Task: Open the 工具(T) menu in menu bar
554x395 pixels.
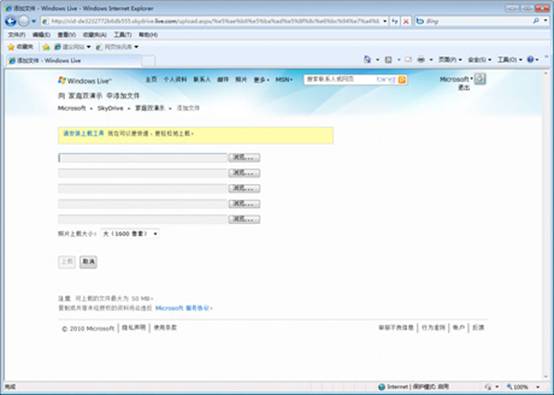Action: pyautogui.click(x=123, y=35)
